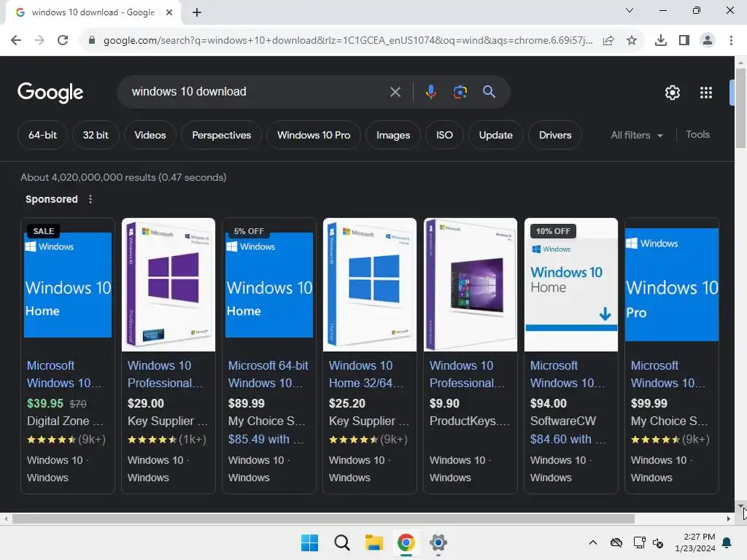Click the forward navigation arrow
This screenshot has width=747, height=560.
(39, 40)
